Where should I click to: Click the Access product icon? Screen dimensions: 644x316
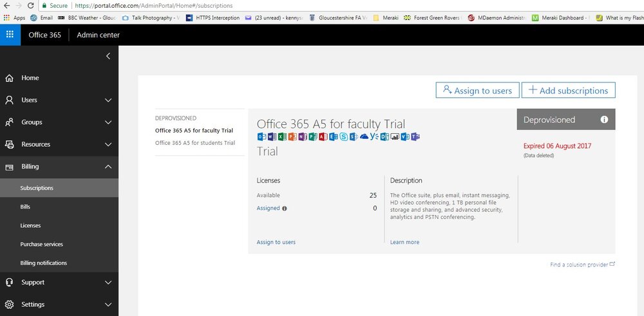[323, 136]
